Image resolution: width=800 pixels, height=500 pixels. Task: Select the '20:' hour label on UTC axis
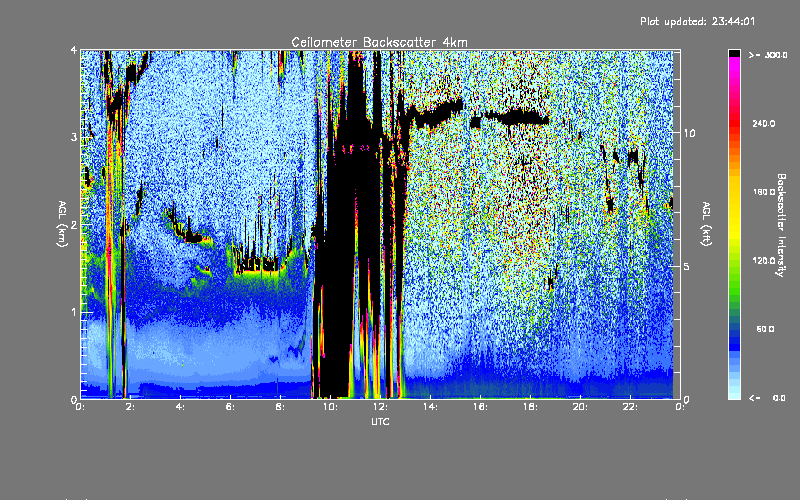[580, 407]
